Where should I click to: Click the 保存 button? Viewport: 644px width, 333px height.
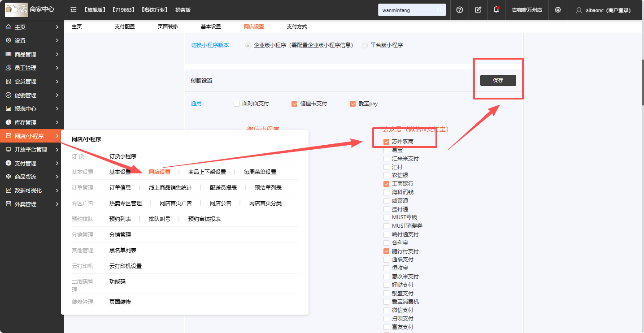498,81
